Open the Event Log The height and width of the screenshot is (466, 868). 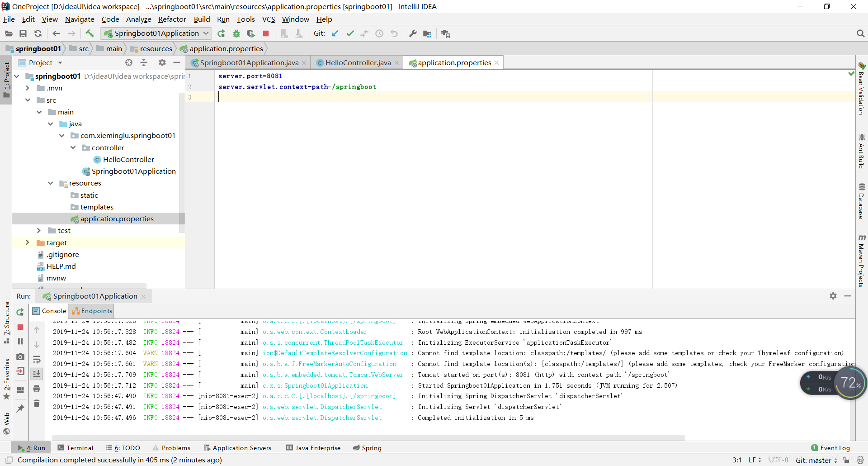(x=830, y=448)
